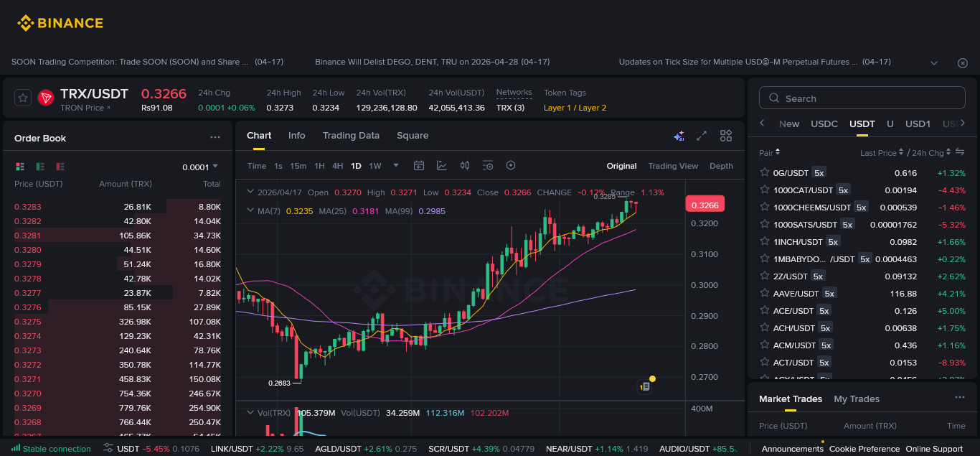Screen dimensions: 980x456
Task: Open Order Book more options menu
Action: click(215, 137)
